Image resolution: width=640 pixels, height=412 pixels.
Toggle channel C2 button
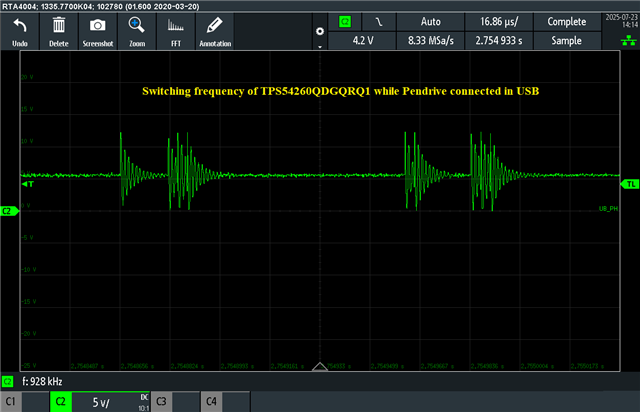click(60, 402)
